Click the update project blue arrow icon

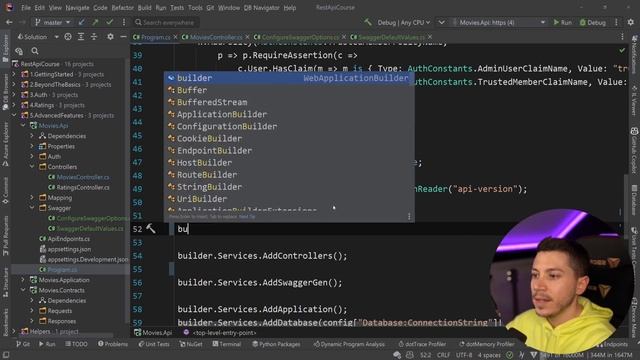(82, 22)
